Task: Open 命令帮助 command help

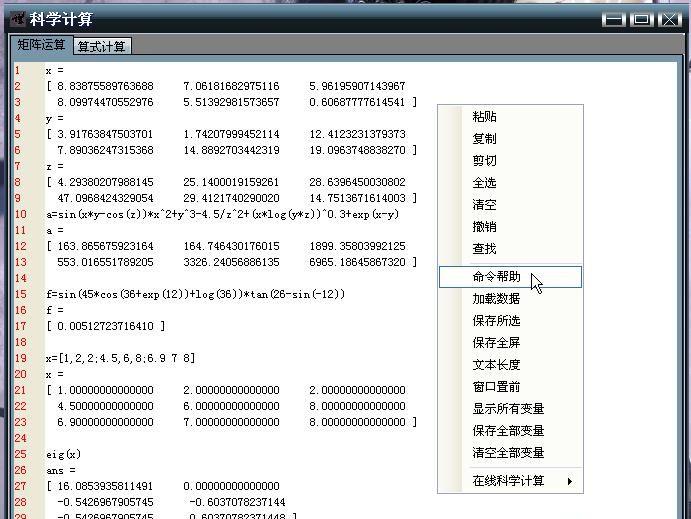Action: click(x=496, y=277)
